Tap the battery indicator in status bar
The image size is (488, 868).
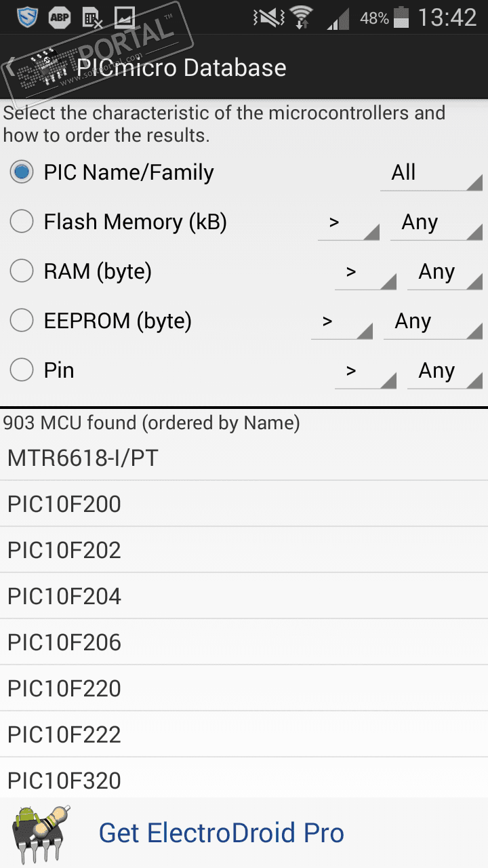(x=402, y=18)
